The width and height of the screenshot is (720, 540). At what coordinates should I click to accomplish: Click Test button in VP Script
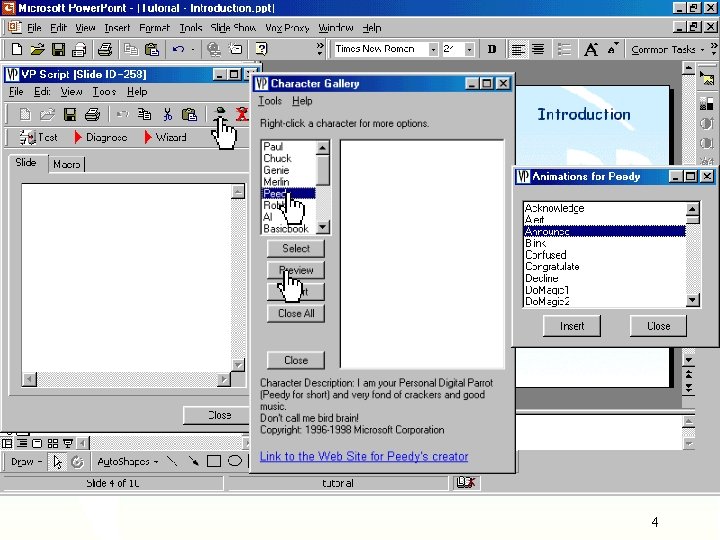39,137
